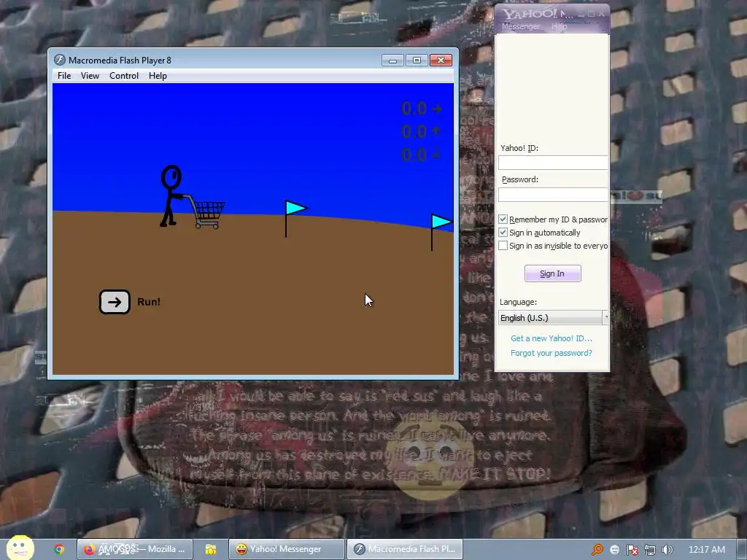The height and width of the screenshot is (560, 747).
Task: Click the first cyan flag
Action: (296, 208)
